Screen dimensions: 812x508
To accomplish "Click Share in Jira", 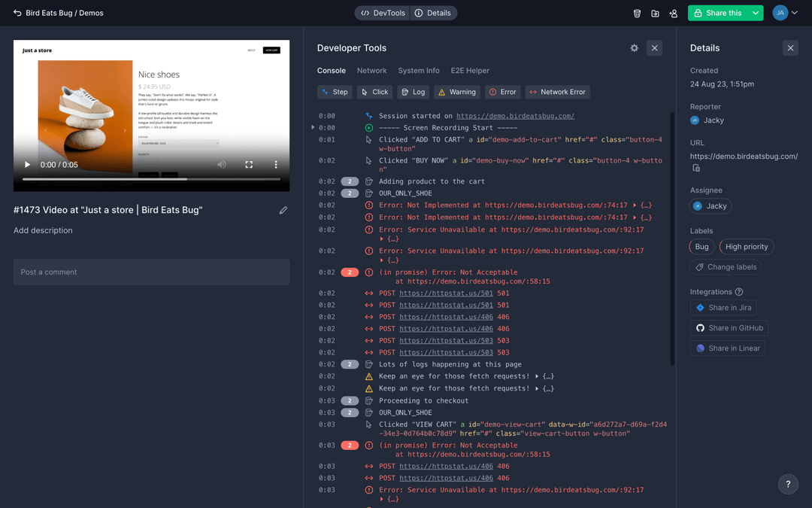I will coord(723,307).
